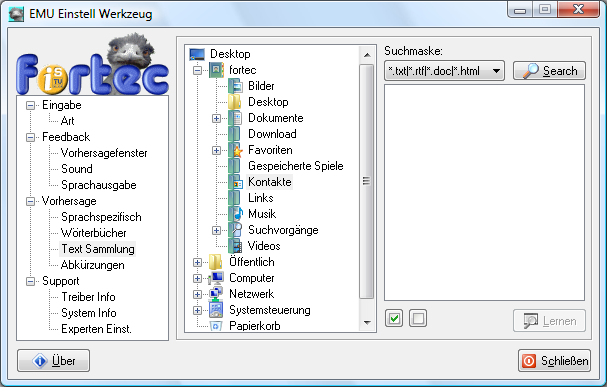607x387 pixels.
Task: Open the Wörterbücher settings page
Action: point(93,233)
